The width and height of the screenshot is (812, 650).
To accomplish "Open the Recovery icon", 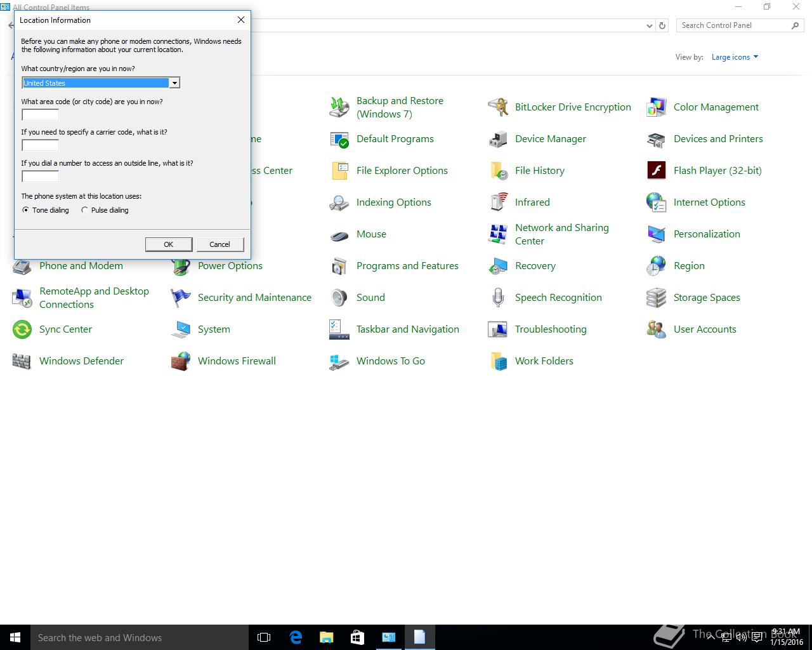I will (x=498, y=266).
